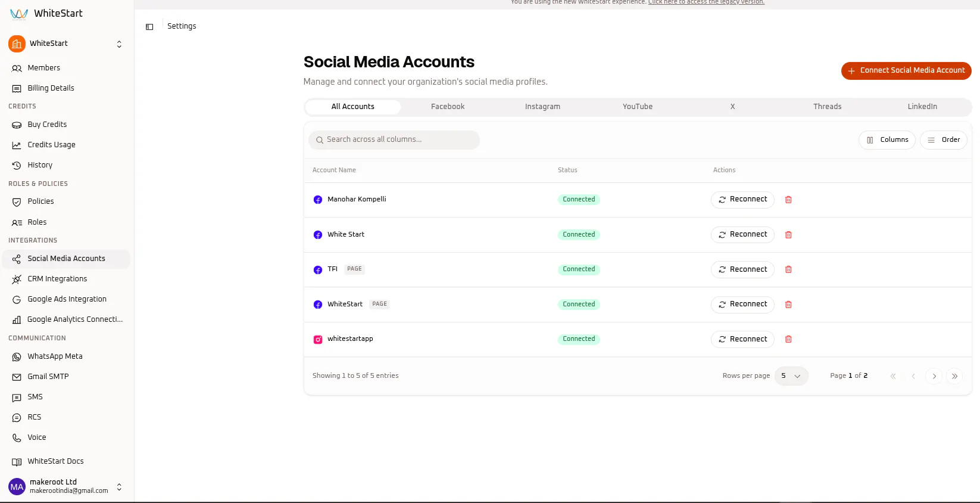The height and width of the screenshot is (503, 980).
Task: Click the Voice phone icon
Action: [x=17, y=438]
